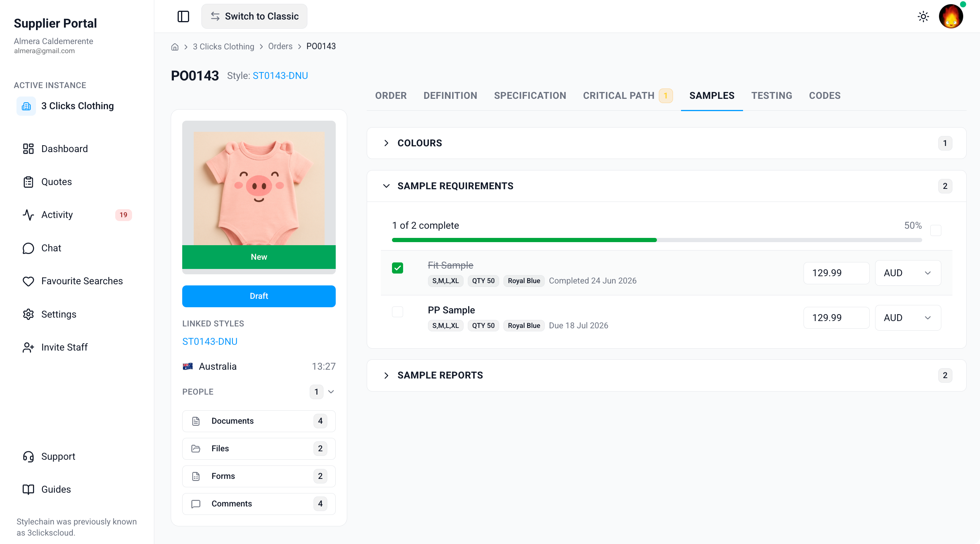Switch the light/dark theme sun icon
Screen dimensions: 980x544
click(923, 16)
